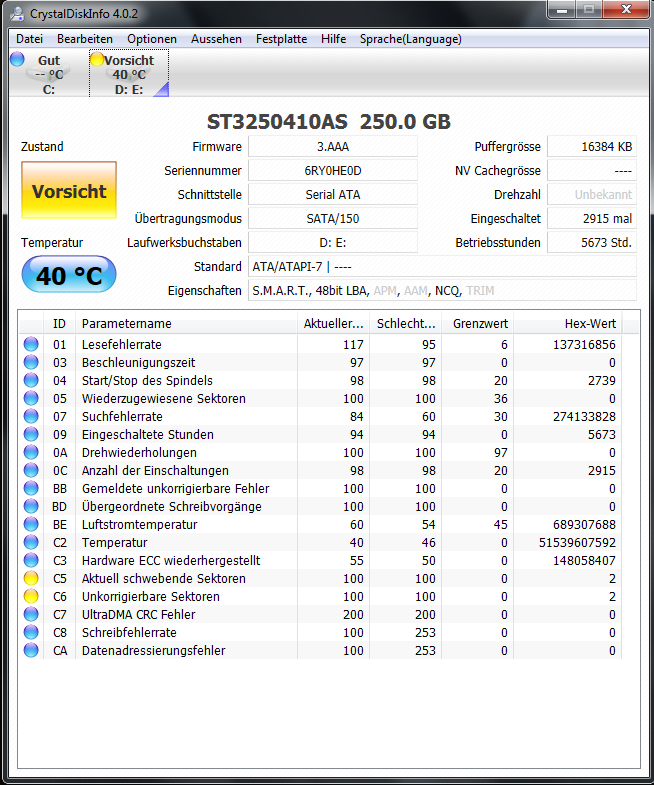Open the Hilfe menu

pyautogui.click(x=334, y=39)
